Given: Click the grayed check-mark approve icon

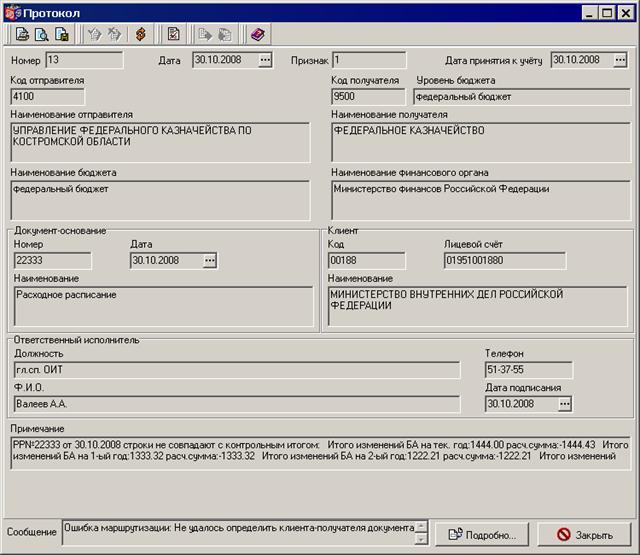Looking at the screenshot, I should 94,34.
